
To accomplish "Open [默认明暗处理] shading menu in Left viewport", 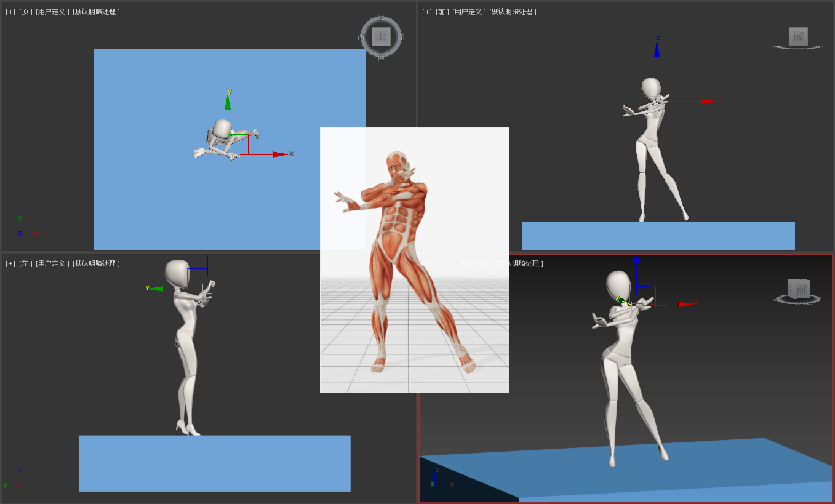I will click(x=97, y=263).
